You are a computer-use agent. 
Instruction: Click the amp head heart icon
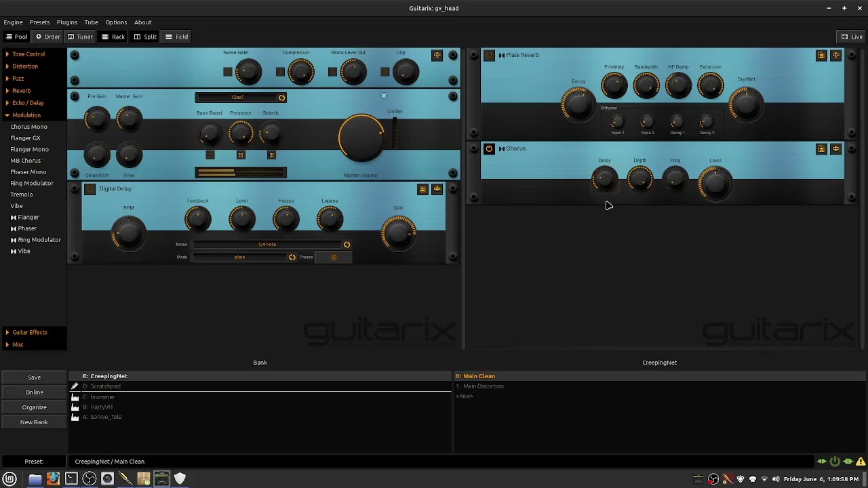pyautogui.click(x=384, y=96)
